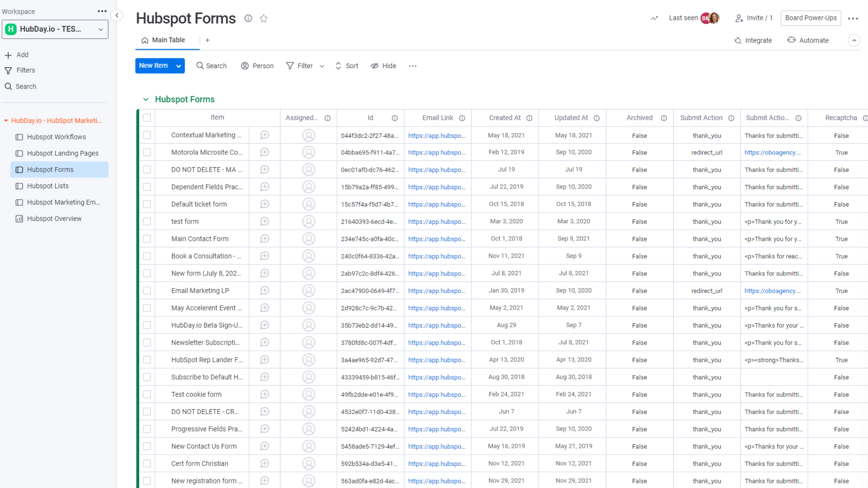Open board options three-dot menu
868x488 pixels.
coord(853,19)
